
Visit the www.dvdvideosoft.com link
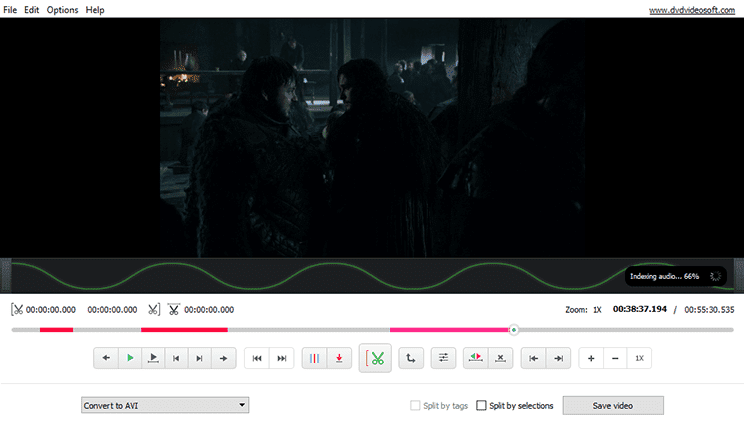pos(692,10)
